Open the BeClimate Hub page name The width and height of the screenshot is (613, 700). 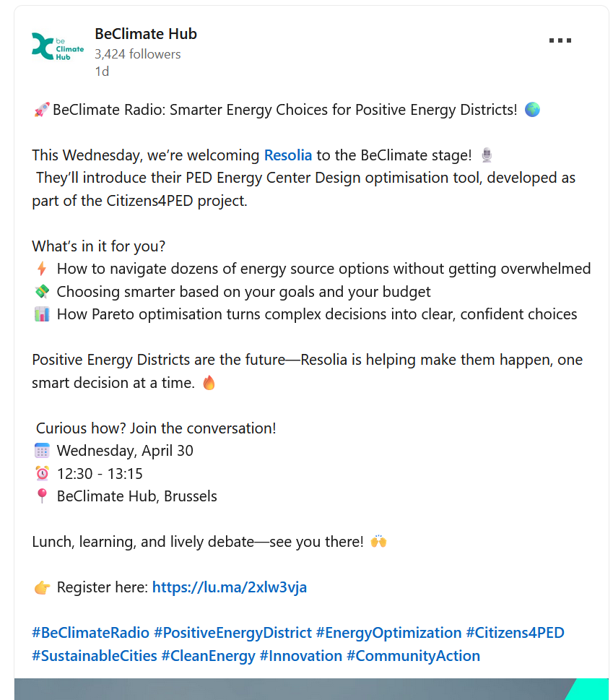[x=146, y=34]
